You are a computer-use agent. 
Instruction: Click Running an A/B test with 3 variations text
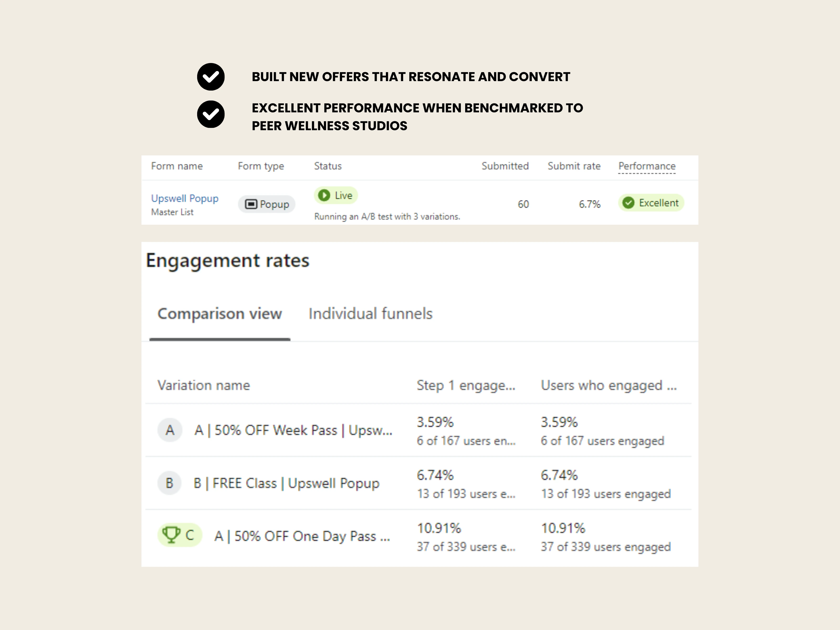[387, 217]
